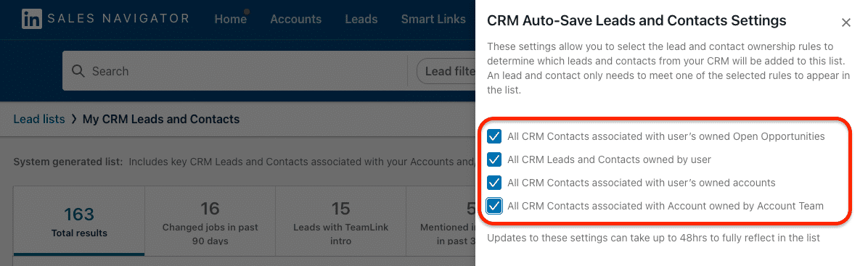Follow the Lead lists breadcrumb link

coord(38,119)
